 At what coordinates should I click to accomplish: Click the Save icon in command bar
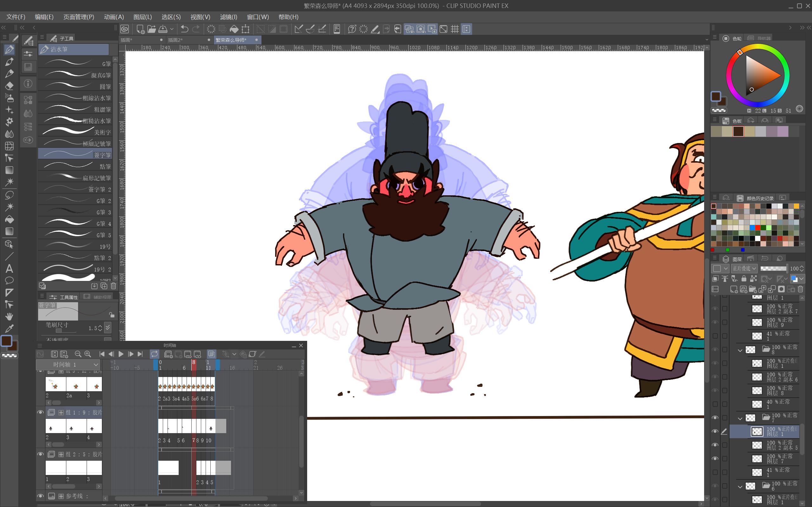coord(163,29)
